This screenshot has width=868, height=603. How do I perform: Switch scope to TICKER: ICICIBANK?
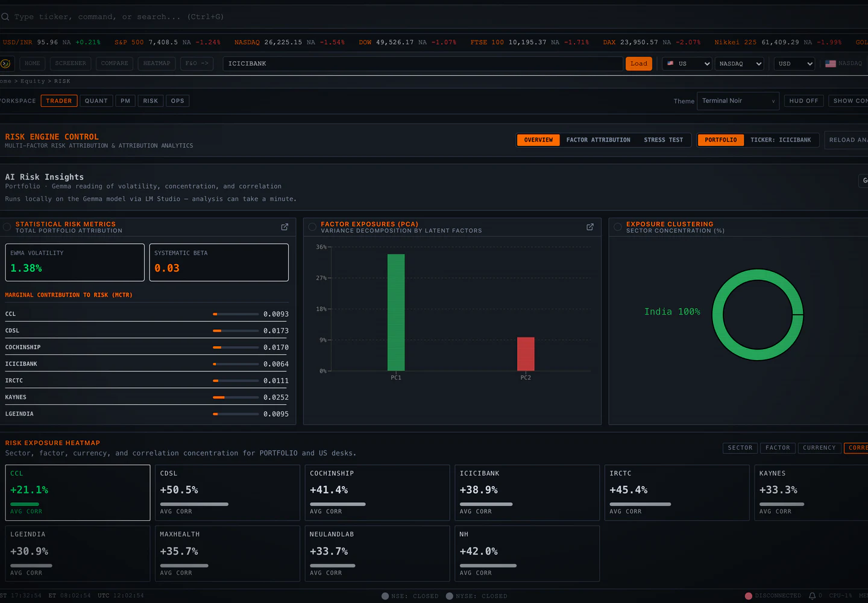(781, 140)
